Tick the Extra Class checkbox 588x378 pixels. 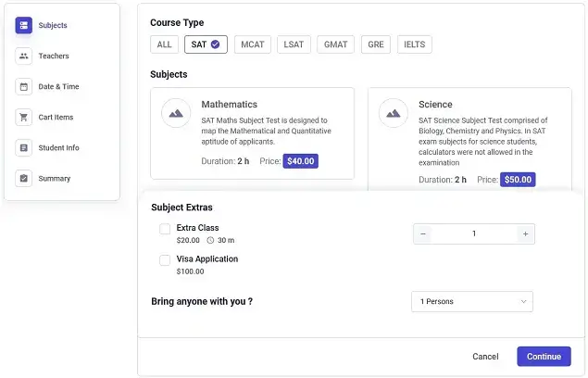coord(165,229)
